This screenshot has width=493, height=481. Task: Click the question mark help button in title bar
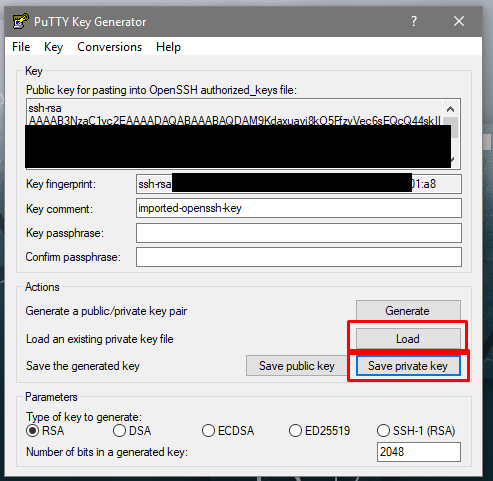coord(414,22)
